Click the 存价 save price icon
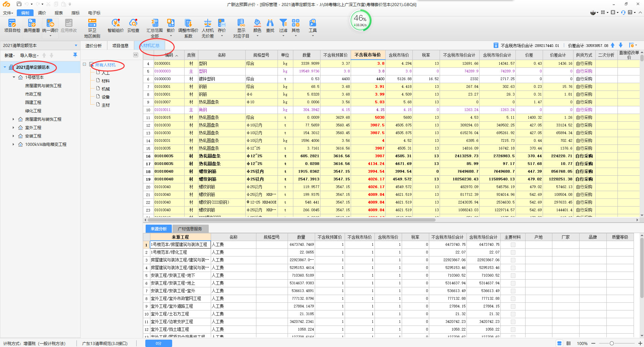Viewport: 644px width, 347px height. pyautogui.click(x=222, y=23)
